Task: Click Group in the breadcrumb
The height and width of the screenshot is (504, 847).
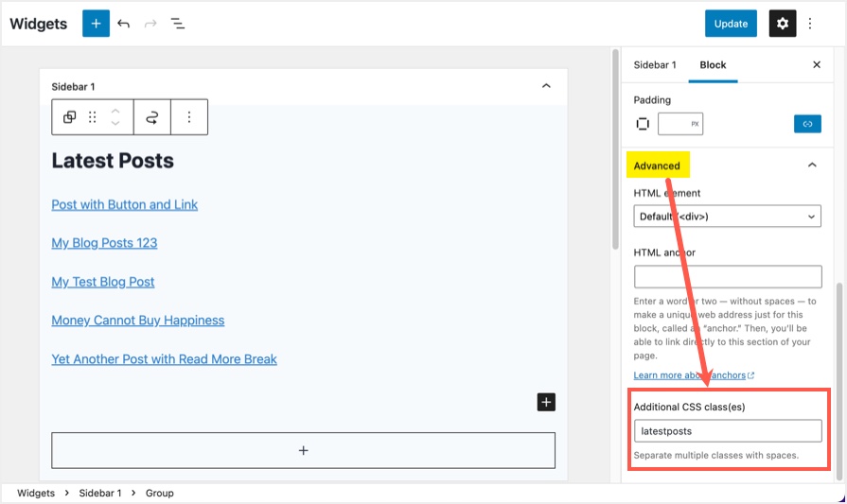Action: click(159, 494)
